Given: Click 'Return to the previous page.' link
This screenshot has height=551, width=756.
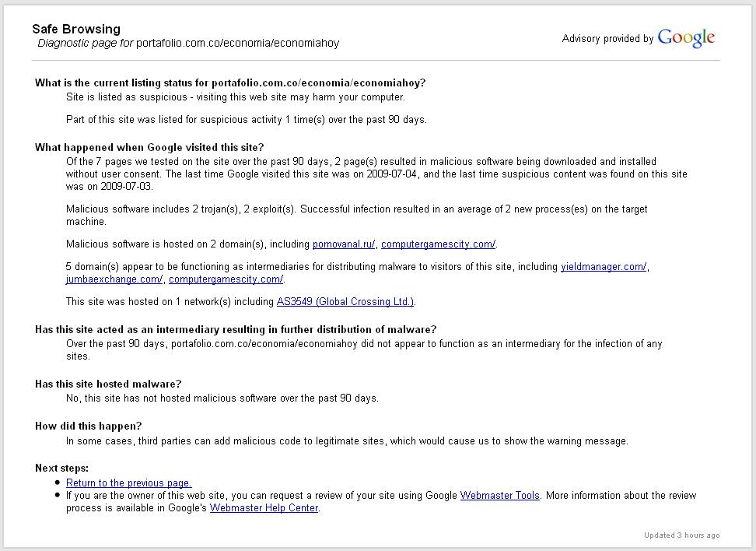Looking at the screenshot, I should point(129,483).
